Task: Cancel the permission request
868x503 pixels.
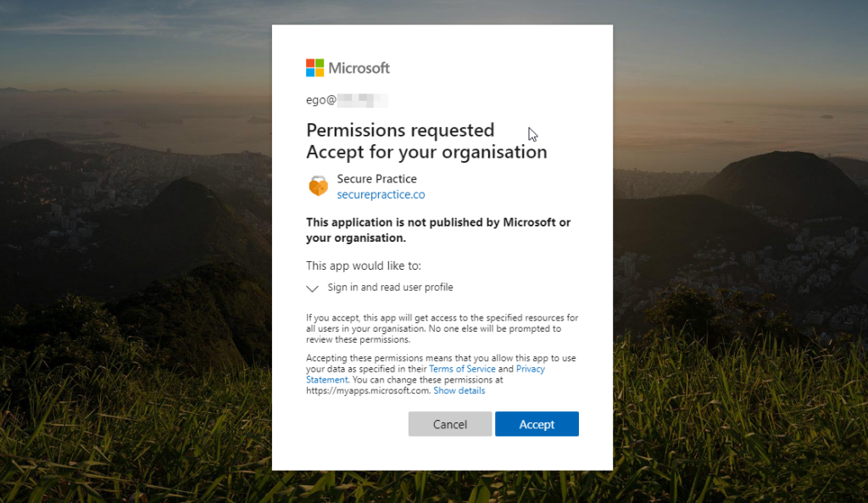Action: click(x=449, y=423)
